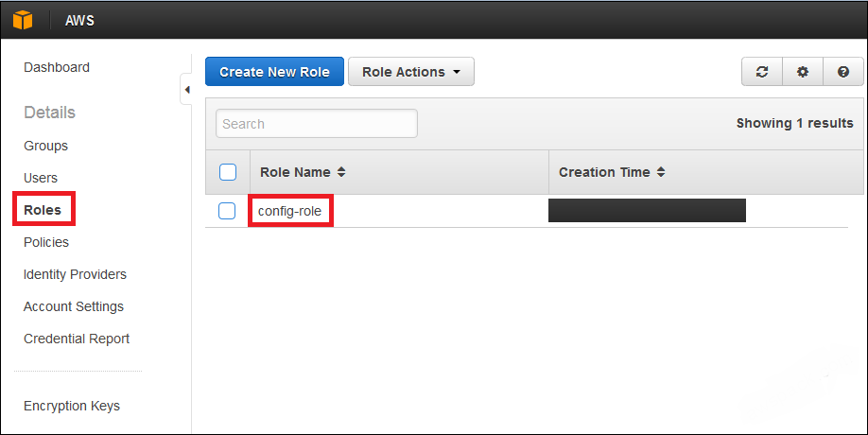The width and height of the screenshot is (868, 435).
Task: Select Policies from the sidebar
Action: pyautogui.click(x=46, y=242)
